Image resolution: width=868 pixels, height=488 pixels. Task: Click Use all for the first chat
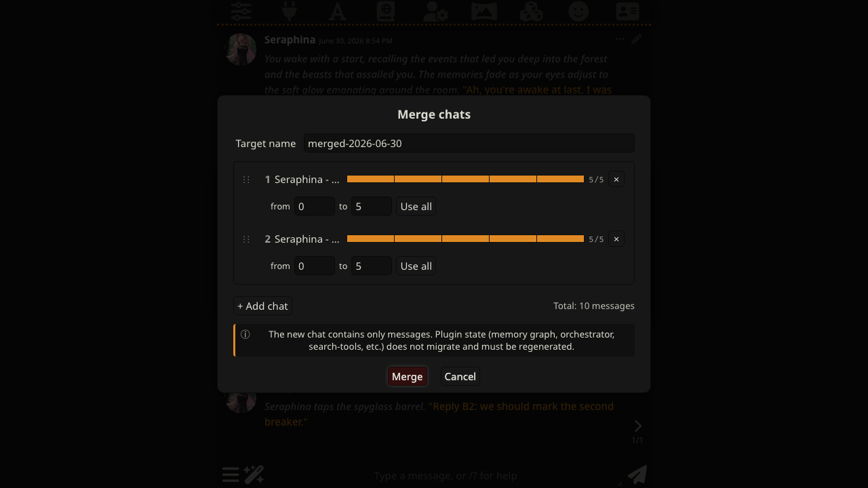click(416, 206)
